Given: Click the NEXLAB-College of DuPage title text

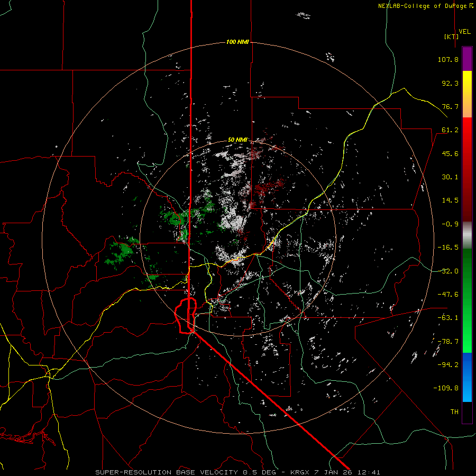Looking at the screenshot, I should (426, 6).
